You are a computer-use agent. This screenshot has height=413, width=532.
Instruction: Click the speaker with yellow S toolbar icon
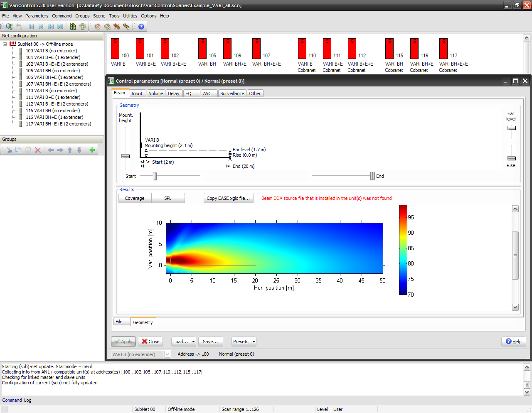point(107,27)
